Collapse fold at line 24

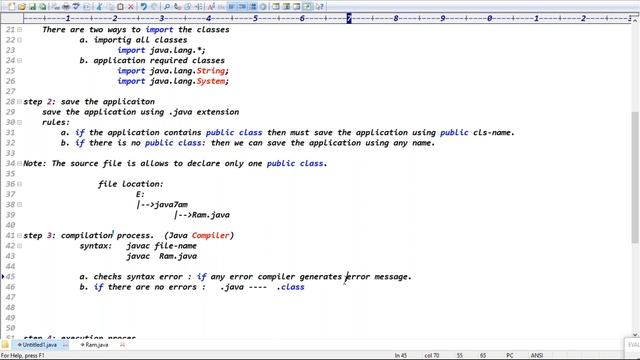20,60
